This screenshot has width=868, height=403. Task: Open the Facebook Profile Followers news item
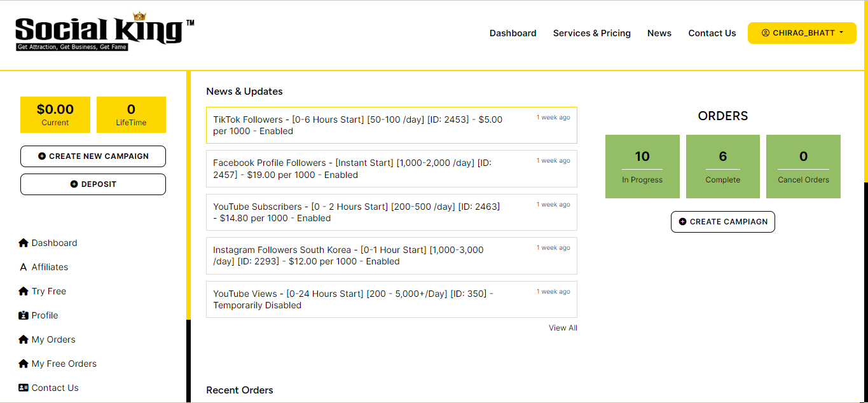(x=392, y=169)
